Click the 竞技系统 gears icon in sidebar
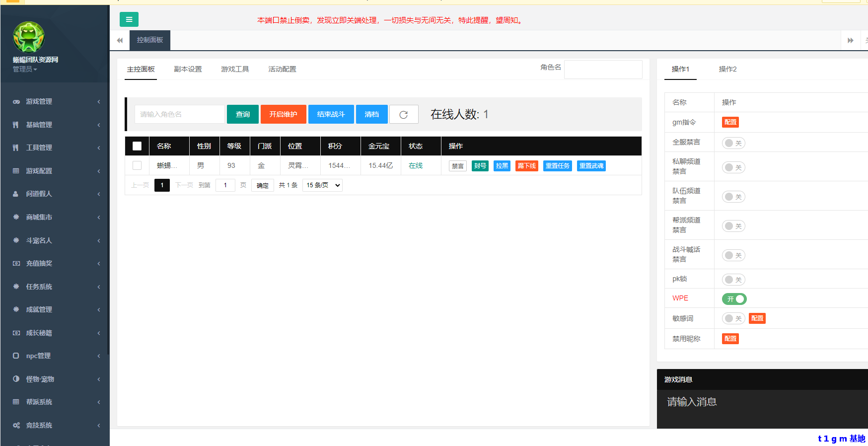The width and height of the screenshot is (868, 446). tap(16, 425)
